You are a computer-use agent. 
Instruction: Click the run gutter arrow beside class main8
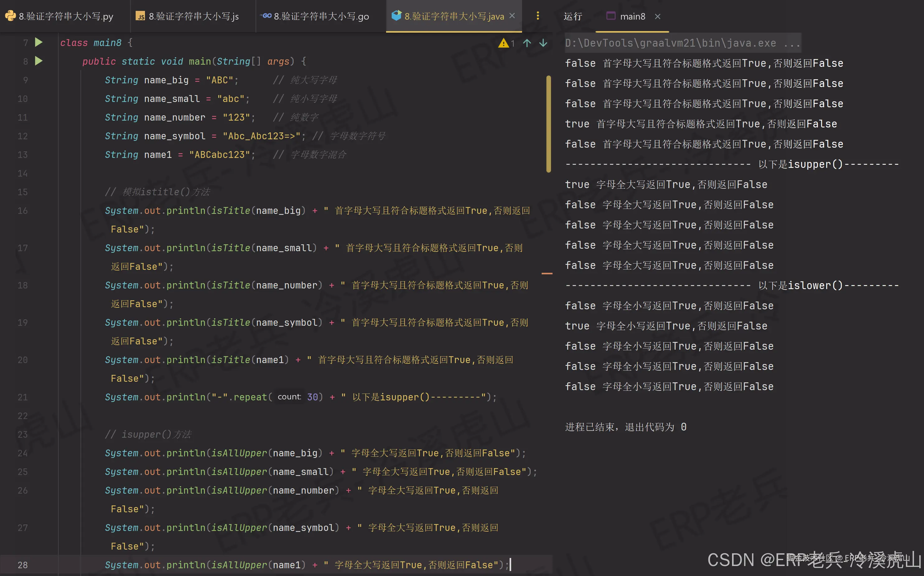[x=39, y=42]
